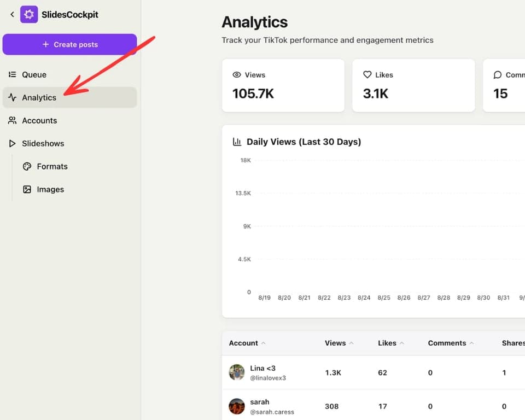The height and width of the screenshot is (420, 525).
Task: Click Lina <3 profile avatar
Action: click(x=237, y=372)
